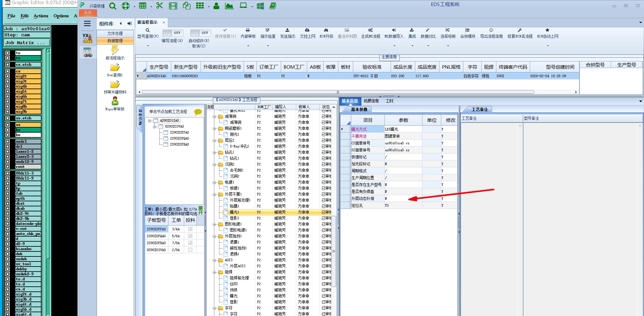Click MI数据导入 in the ribbon
The width and height of the screenshot is (644, 316).
pyautogui.click(x=394, y=33)
